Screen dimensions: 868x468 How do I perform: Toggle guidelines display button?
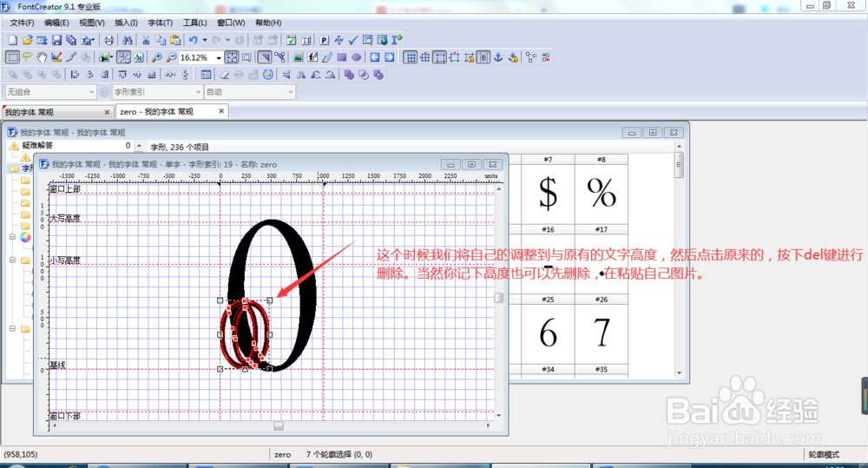[x=439, y=57]
